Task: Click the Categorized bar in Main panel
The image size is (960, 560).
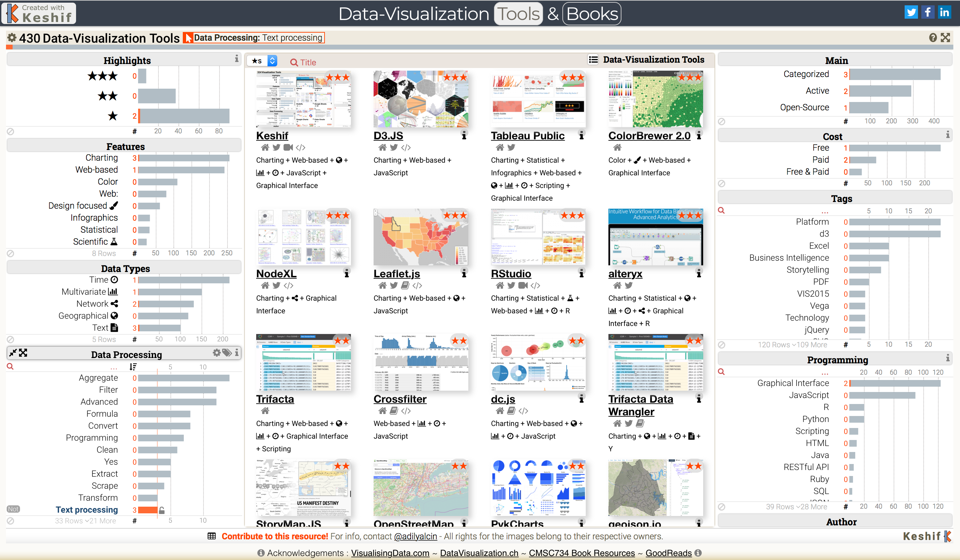Action: (x=895, y=74)
